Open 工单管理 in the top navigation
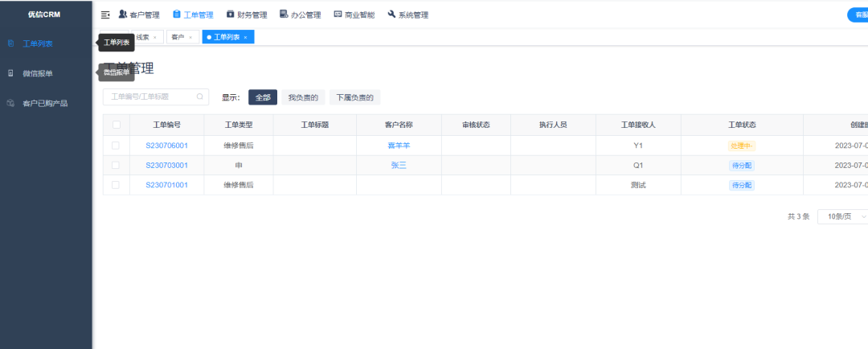 pyautogui.click(x=193, y=14)
